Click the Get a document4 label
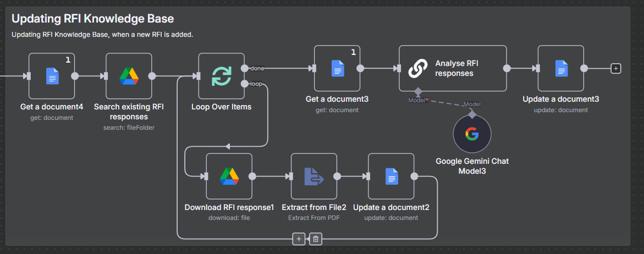This screenshot has height=254, width=644. 52,107
